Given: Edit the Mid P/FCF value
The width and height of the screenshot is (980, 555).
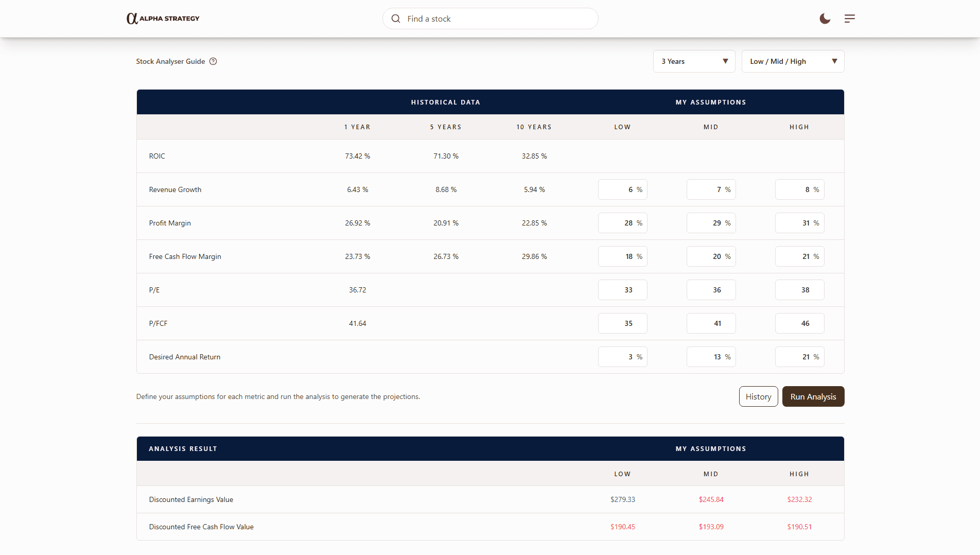Looking at the screenshot, I should (x=711, y=323).
